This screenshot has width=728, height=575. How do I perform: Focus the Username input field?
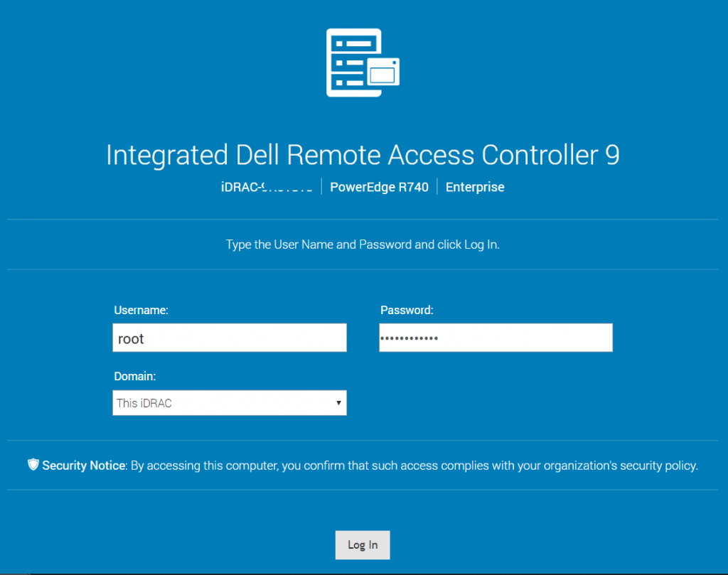tap(229, 338)
